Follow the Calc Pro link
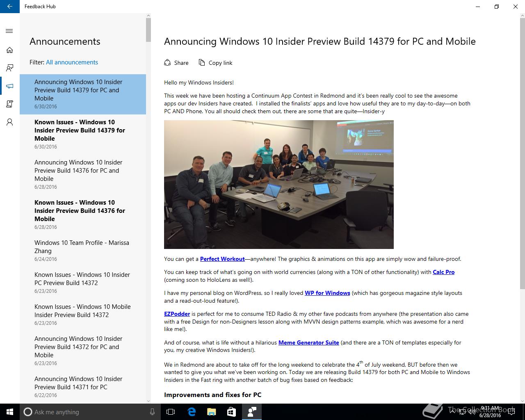The width and height of the screenshot is (525, 420). [x=444, y=272]
